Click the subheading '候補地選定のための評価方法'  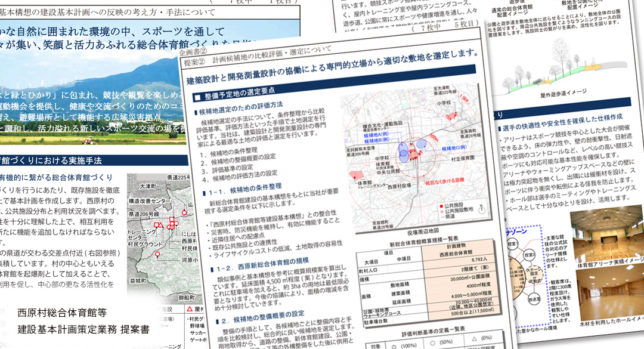click(x=241, y=108)
